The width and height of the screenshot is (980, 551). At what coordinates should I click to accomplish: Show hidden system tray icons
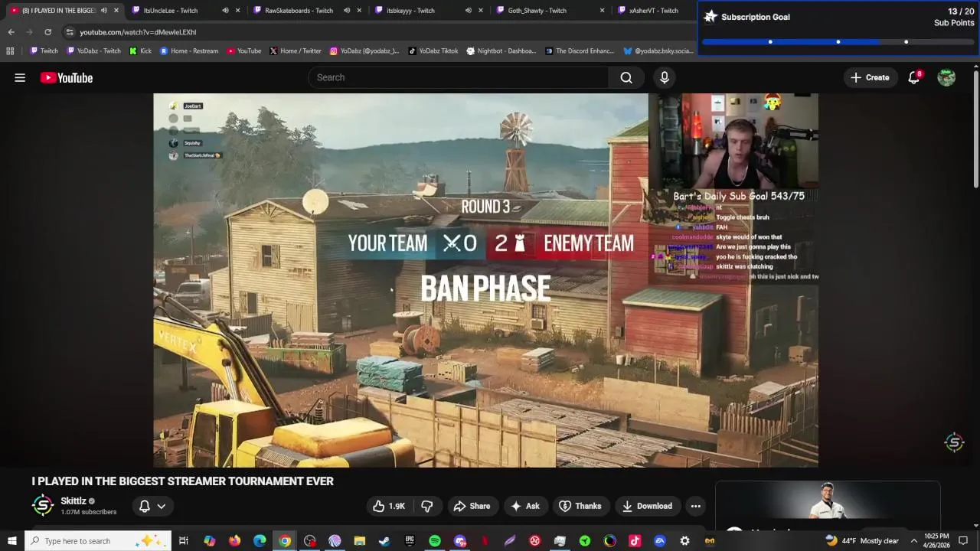click(913, 541)
